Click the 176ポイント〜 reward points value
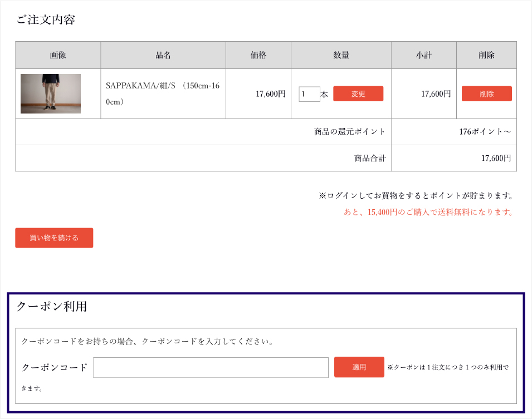The height and width of the screenshot is (419, 532). [x=485, y=132]
